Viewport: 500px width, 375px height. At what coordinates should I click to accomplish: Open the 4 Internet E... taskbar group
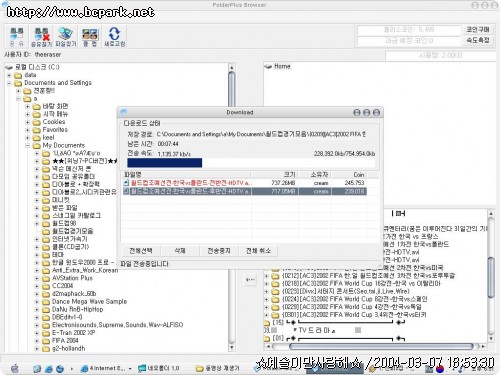click(106, 368)
